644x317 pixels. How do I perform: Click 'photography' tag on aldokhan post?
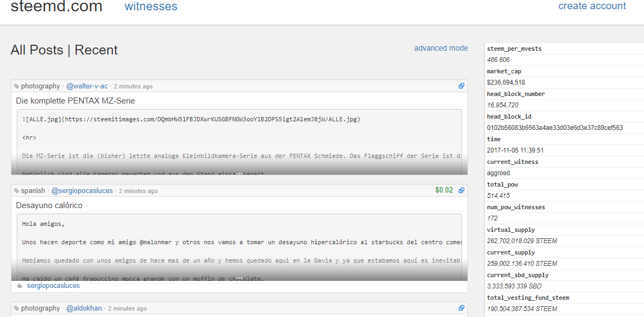coord(40,308)
